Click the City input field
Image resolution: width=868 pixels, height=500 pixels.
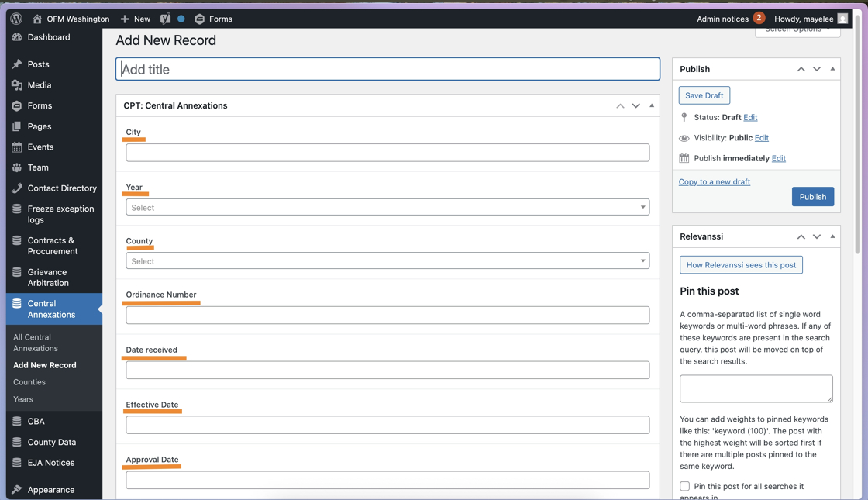coord(387,153)
